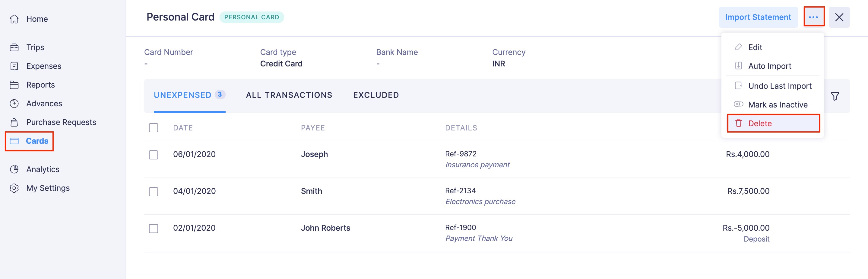Tick the John Roberts transaction checkbox

pyautogui.click(x=154, y=228)
